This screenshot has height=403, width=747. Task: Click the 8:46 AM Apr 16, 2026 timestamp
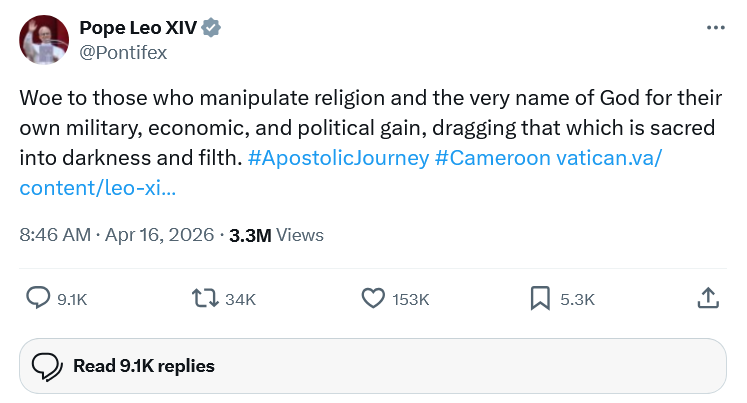[x=117, y=235]
